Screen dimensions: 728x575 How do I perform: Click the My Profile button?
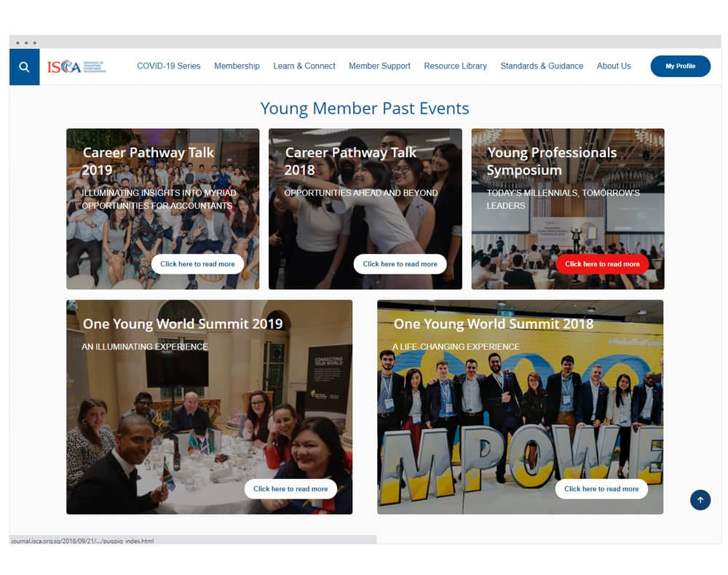click(x=680, y=66)
